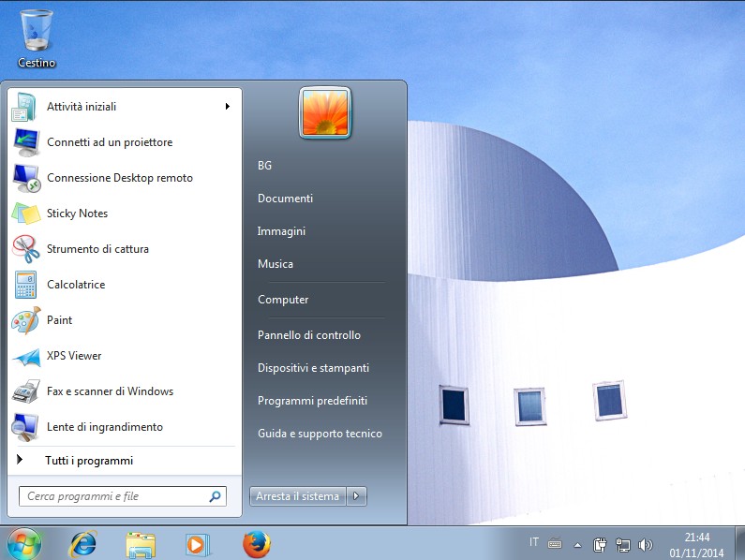Image resolution: width=745 pixels, height=560 pixels.
Task: Open Programmi predefiniti
Action: pos(312,401)
